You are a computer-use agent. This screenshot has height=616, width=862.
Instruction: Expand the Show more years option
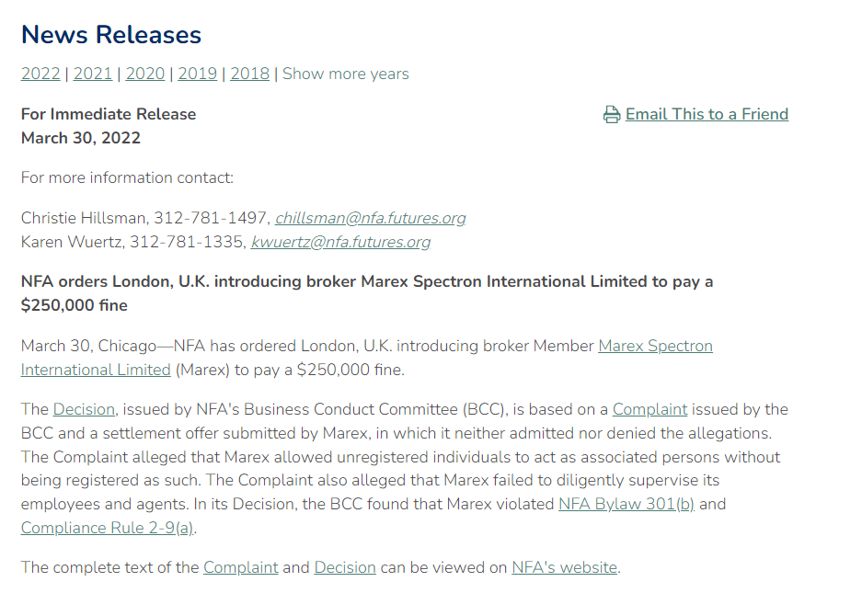[x=346, y=74]
